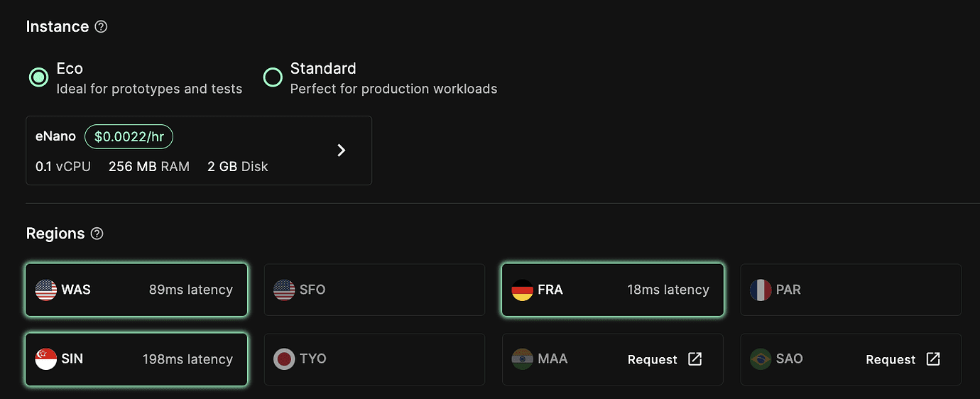Click the $0.0022/hr price badge
This screenshot has height=399, width=980.
(x=129, y=136)
